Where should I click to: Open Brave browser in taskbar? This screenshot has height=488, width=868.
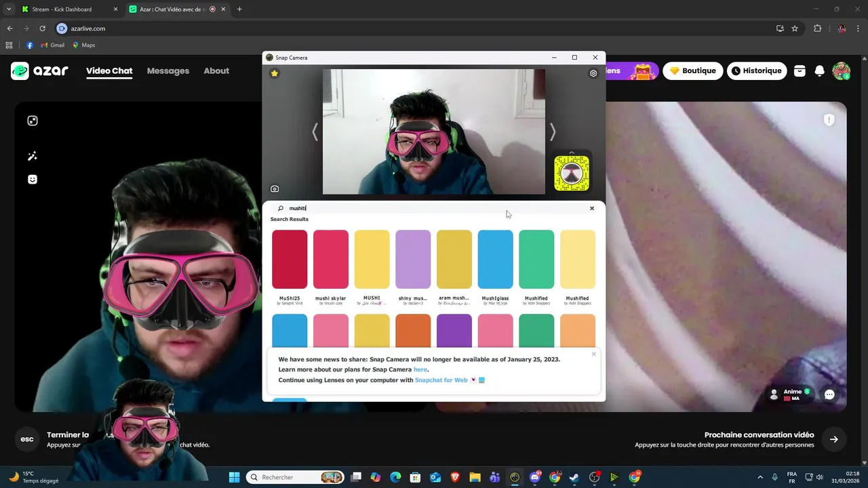[x=455, y=477]
